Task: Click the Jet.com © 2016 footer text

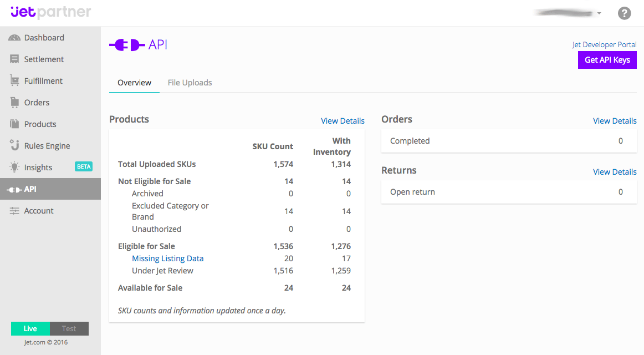Action: (45, 342)
